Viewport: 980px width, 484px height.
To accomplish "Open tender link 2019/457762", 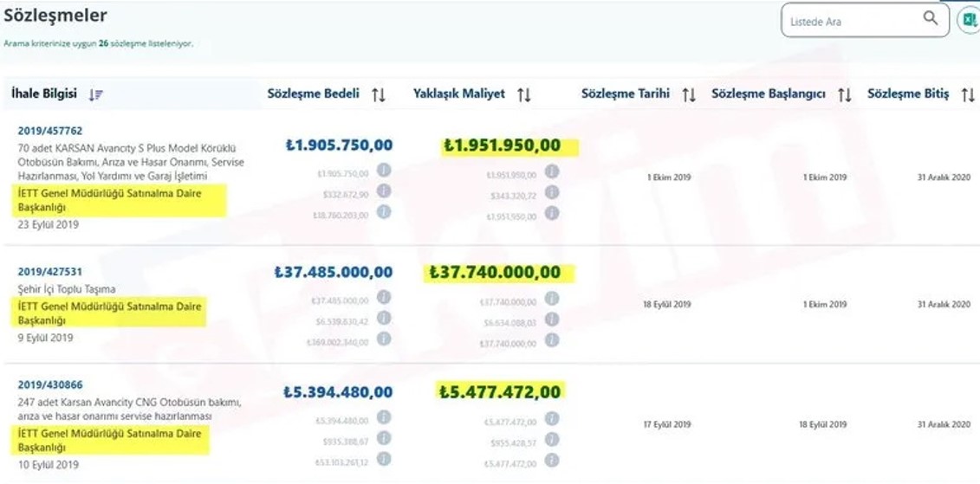I will point(50,131).
